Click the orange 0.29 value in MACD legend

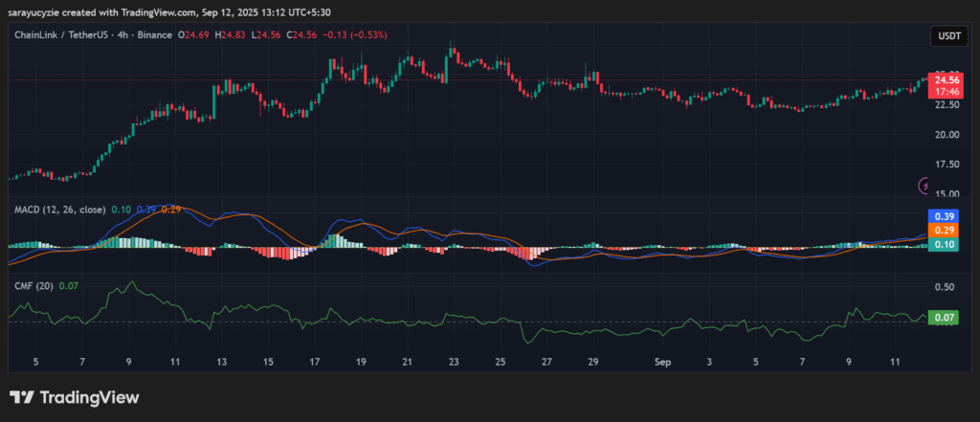(171, 210)
